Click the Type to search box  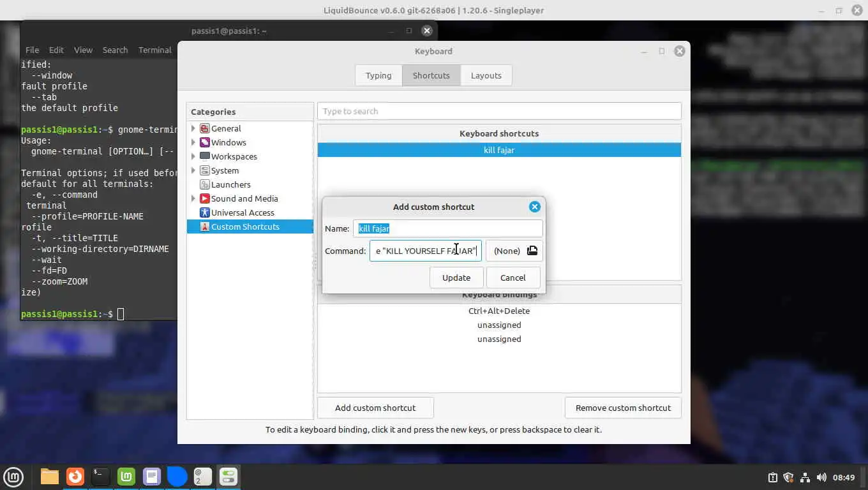(499, 111)
